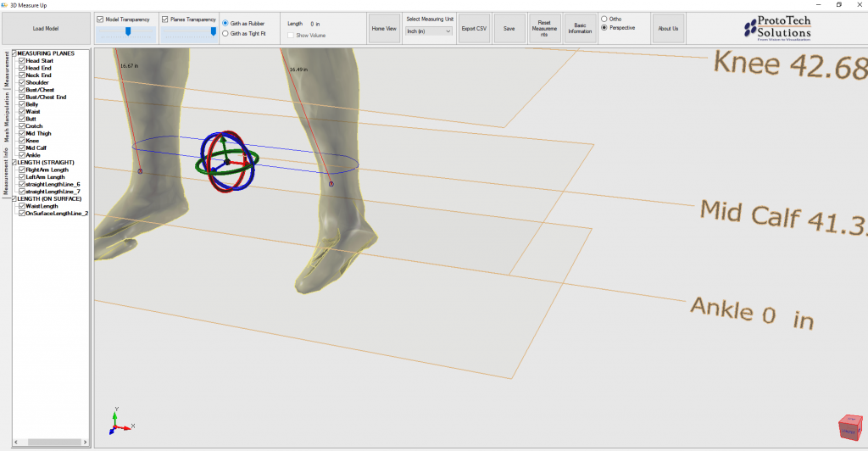Uncheck the Head End plane checkbox
This screenshot has width=868, height=451.
[22, 68]
